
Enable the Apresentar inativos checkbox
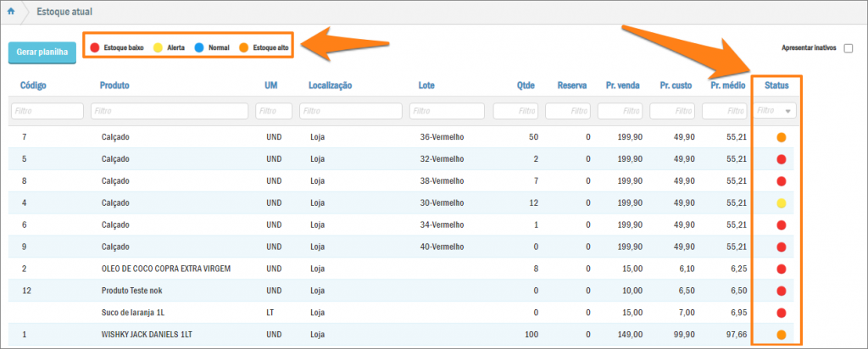pyautogui.click(x=848, y=49)
